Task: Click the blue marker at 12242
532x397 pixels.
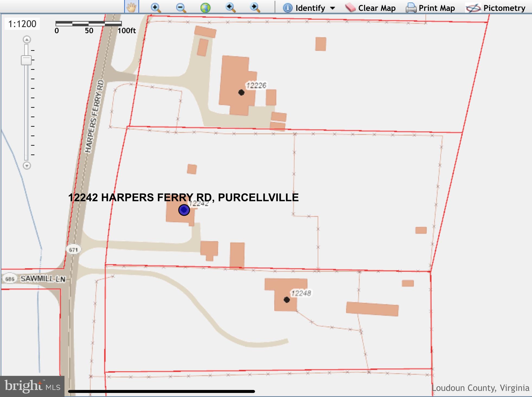Action: click(x=184, y=210)
